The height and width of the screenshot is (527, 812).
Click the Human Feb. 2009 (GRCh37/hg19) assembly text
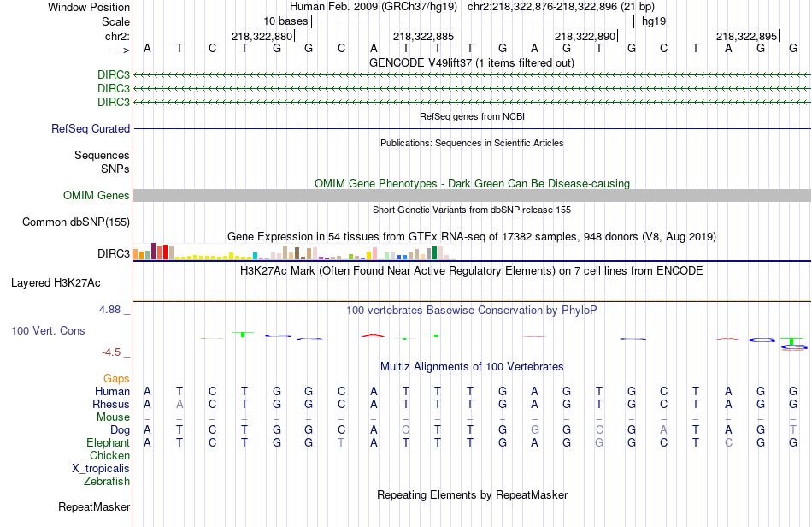tap(374, 7)
